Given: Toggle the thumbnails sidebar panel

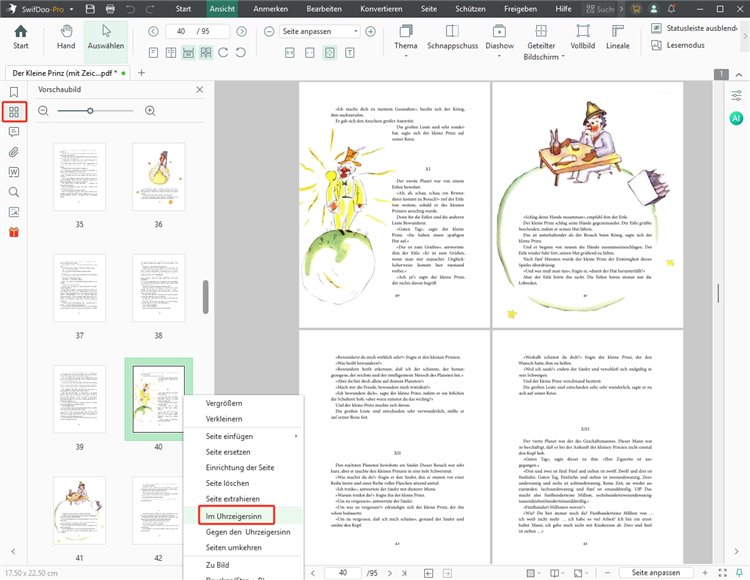Looking at the screenshot, I should click(x=14, y=112).
